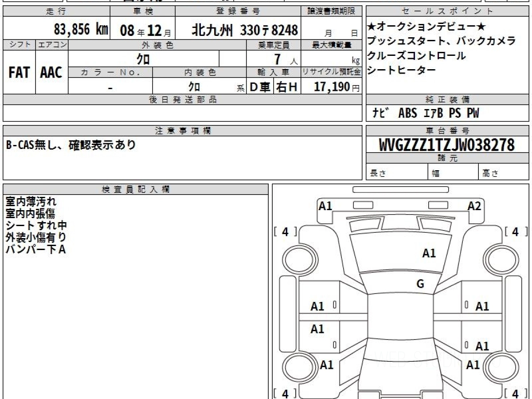
Task: Click the セールスポイント header
Action: (448, 12)
